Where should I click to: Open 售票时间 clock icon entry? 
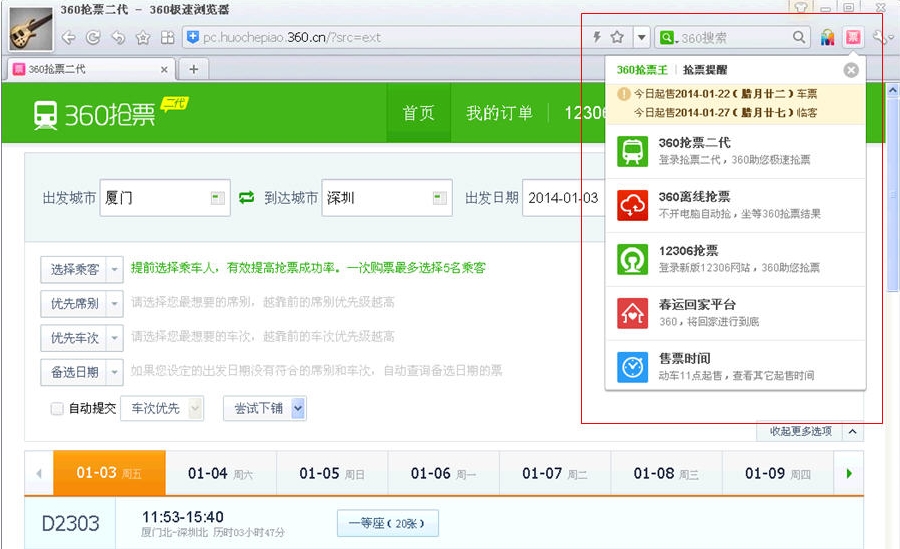pyautogui.click(x=735, y=366)
